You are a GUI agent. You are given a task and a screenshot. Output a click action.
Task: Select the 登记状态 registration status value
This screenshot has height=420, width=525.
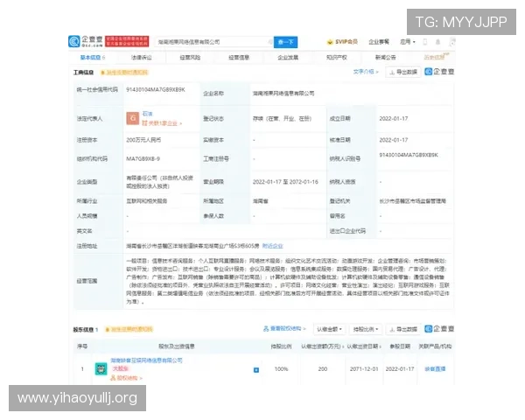(x=283, y=119)
